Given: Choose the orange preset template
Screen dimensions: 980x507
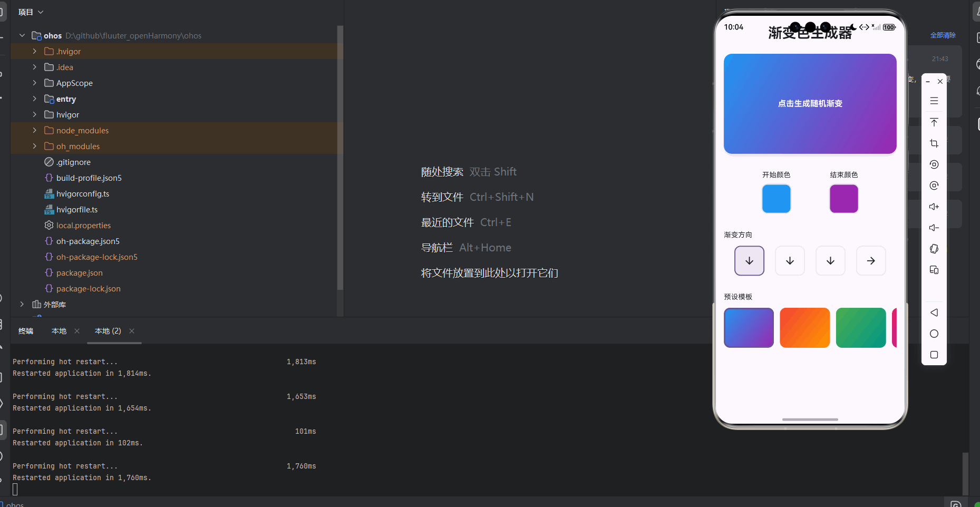Looking at the screenshot, I should (805, 328).
